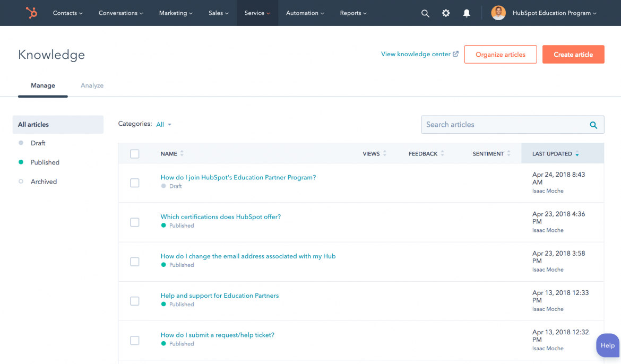
Task: Open the Help widget
Action: point(607,345)
